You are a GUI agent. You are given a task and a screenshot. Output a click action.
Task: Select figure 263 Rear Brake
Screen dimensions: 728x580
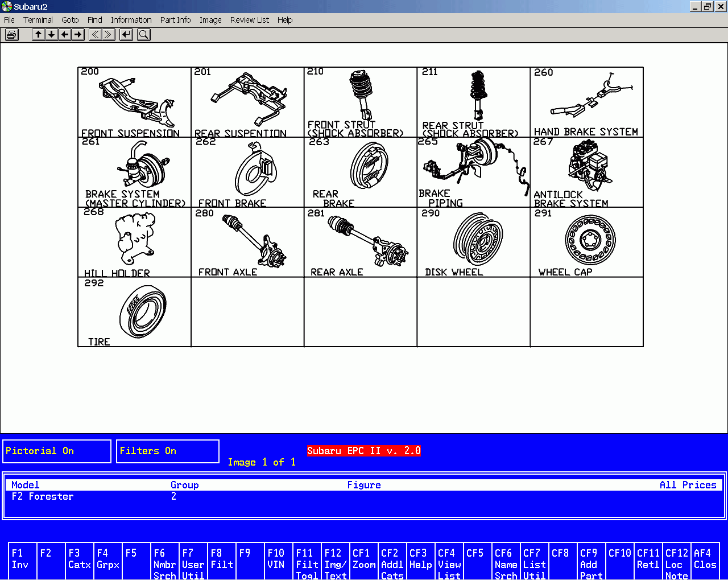(x=361, y=172)
